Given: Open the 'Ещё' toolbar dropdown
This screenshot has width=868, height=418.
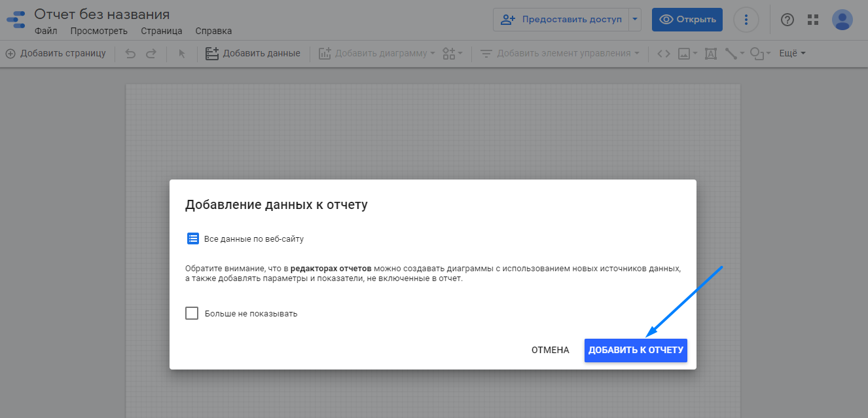Looking at the screenshot, I should pyautogui.click(x=792, y=54).
